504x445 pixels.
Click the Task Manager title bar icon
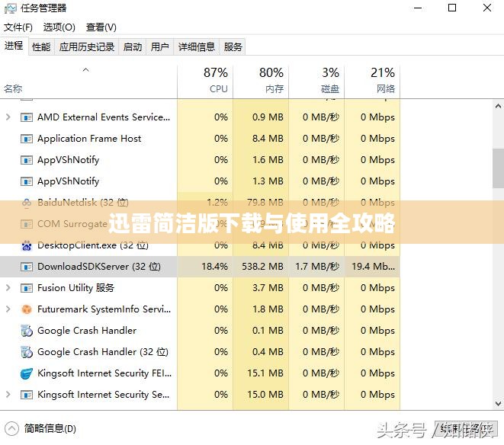click(10, 8)
